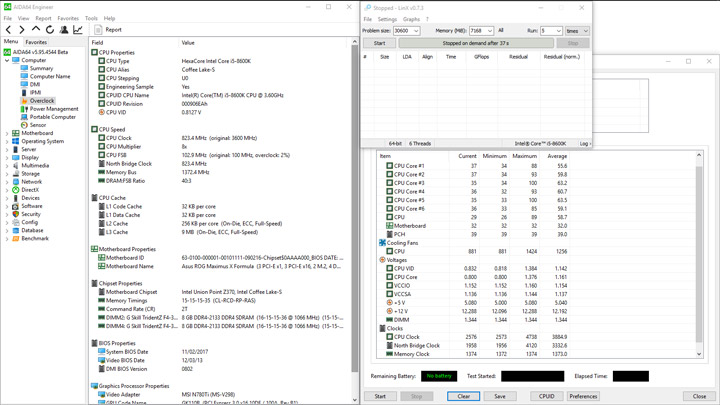Open the AIDA64 Report menu
The height and width of the screenshot is (405, 720).
point(43,18)
